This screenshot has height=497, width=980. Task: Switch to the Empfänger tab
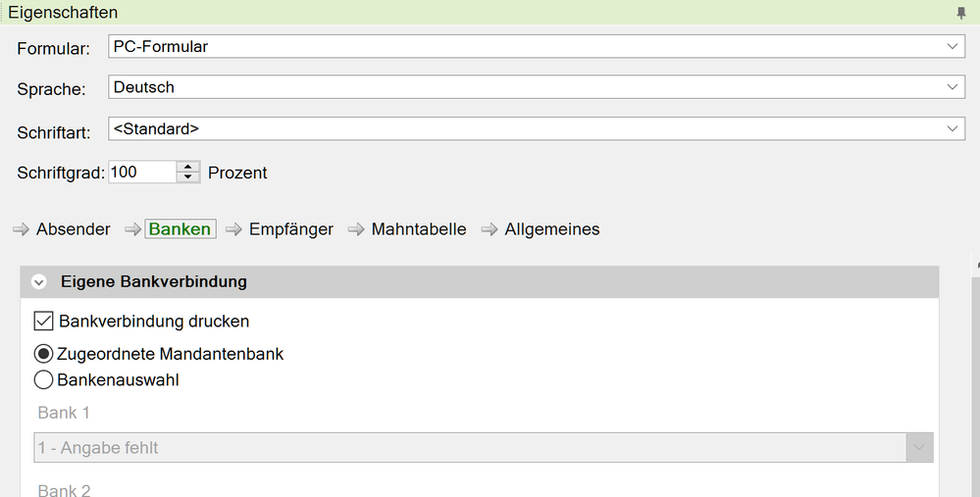tap(291, 229)
